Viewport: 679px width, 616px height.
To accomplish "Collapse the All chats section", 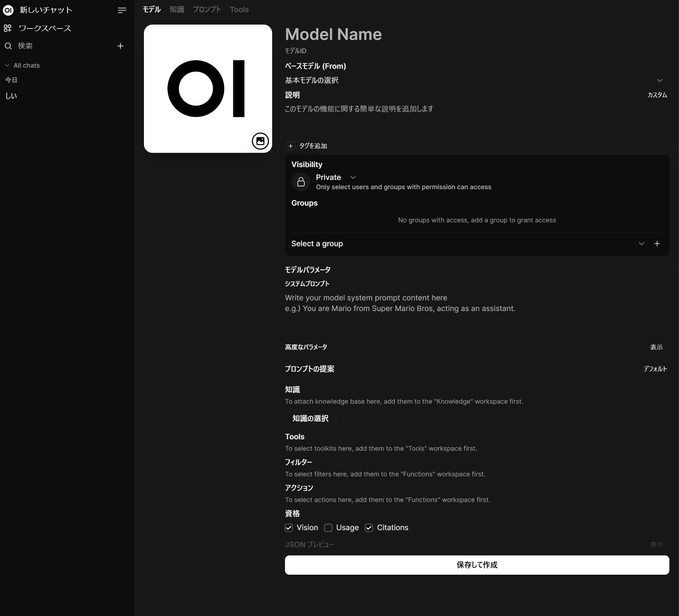I will [7, 65].
